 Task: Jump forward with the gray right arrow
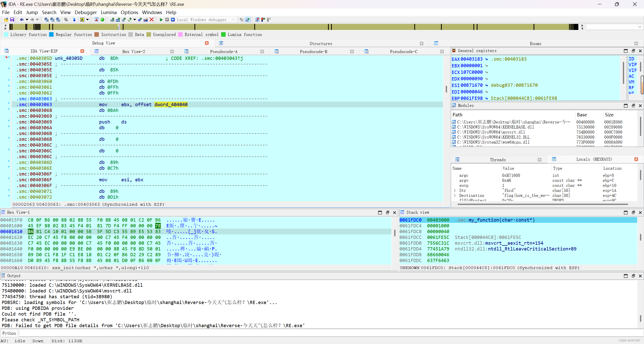tap(32, 20)
